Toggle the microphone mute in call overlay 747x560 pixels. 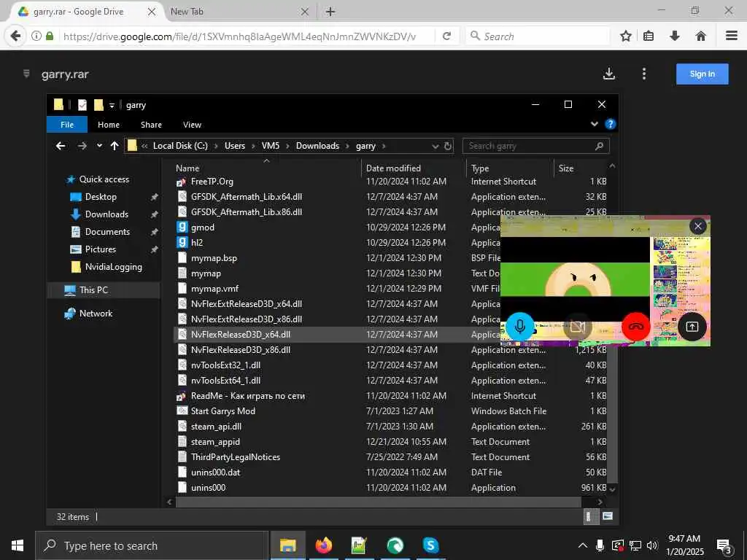click(519, 327)
